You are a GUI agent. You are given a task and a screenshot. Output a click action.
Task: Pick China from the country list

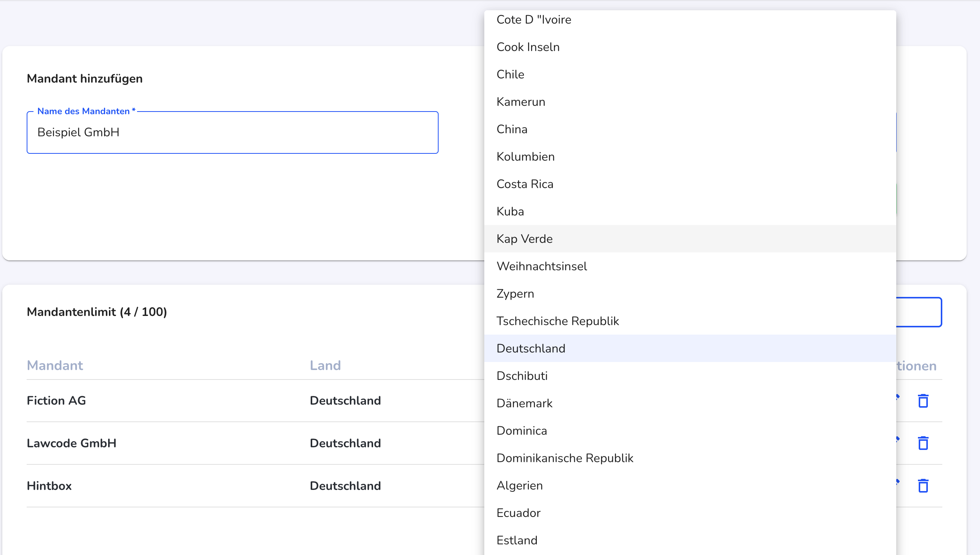point(690,129)
